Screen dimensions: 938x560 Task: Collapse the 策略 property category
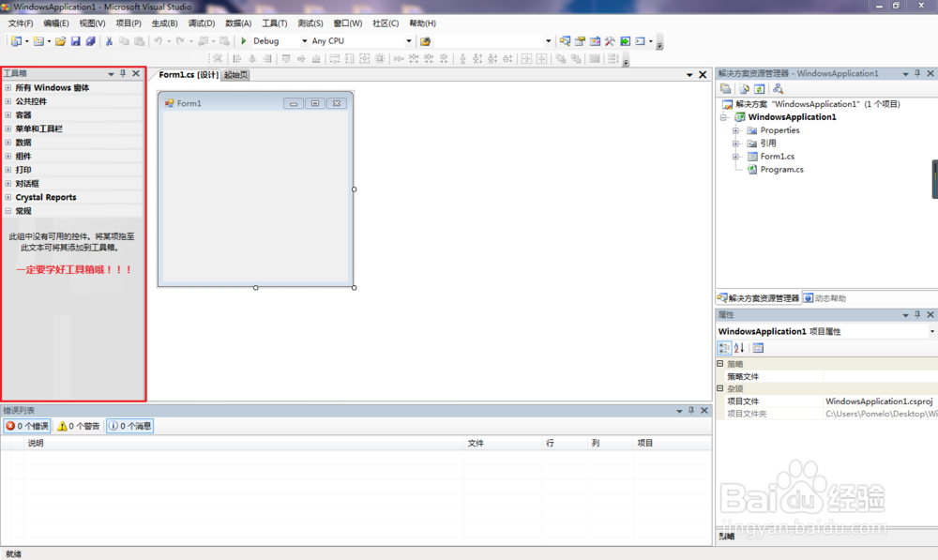click(720, 363)
